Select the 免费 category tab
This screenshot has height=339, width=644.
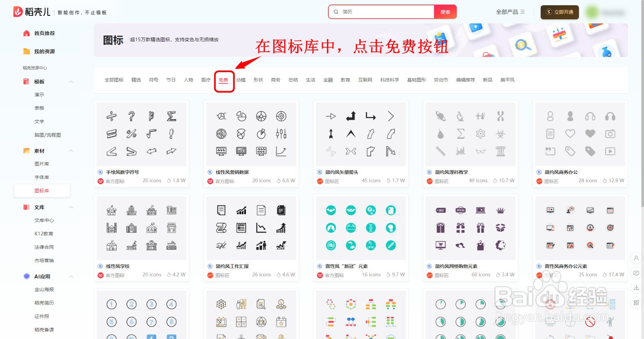223,80
